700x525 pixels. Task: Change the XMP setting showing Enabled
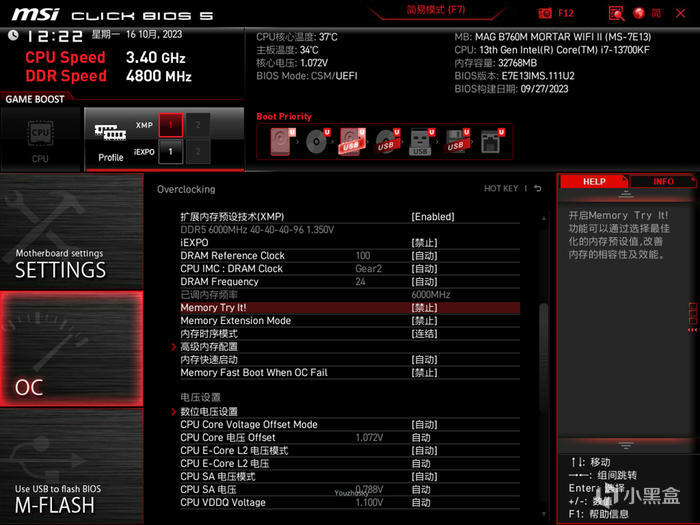[x=350, y=217]
